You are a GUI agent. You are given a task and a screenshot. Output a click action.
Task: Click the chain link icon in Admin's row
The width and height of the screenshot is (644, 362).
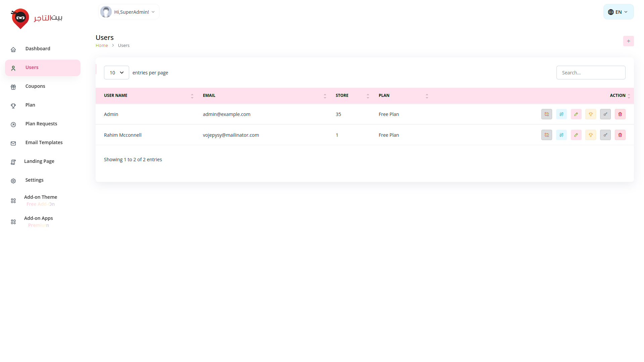(561, 114)
